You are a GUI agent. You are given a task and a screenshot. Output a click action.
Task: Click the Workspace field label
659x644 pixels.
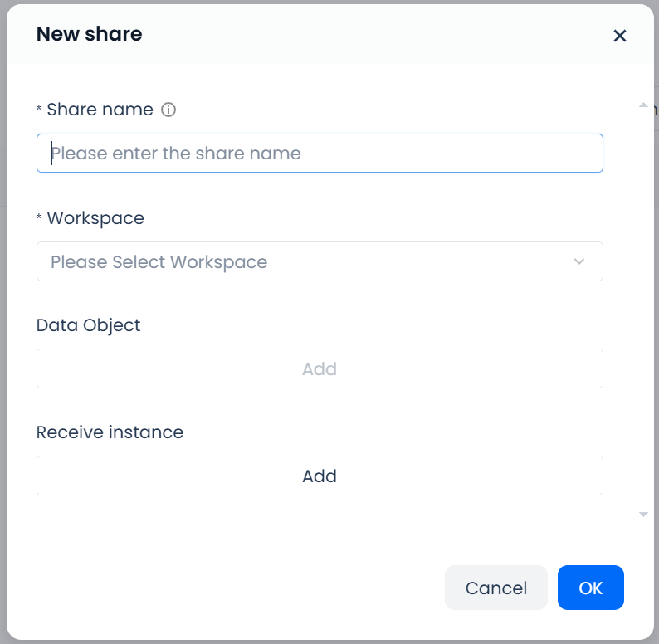pos(95,218)
